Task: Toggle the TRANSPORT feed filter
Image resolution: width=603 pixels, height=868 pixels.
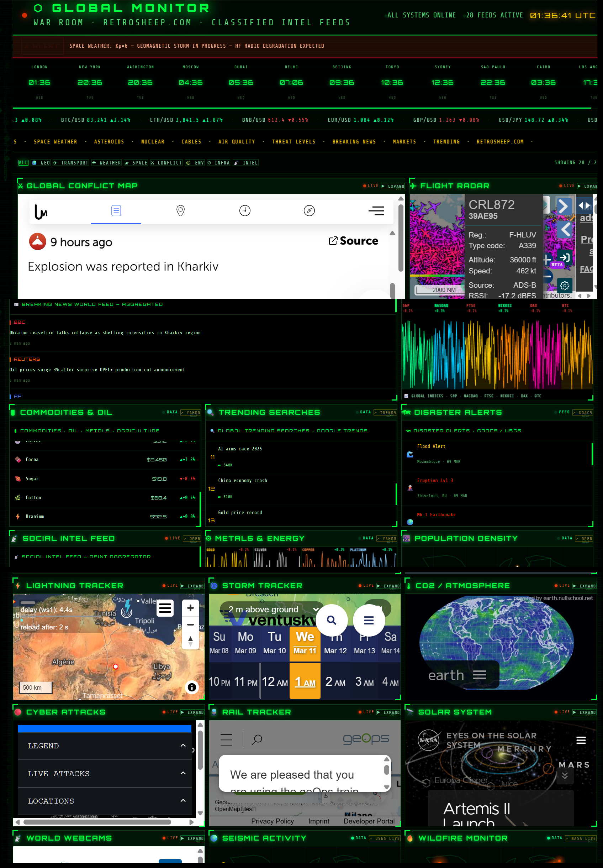Action: point(71,163)
